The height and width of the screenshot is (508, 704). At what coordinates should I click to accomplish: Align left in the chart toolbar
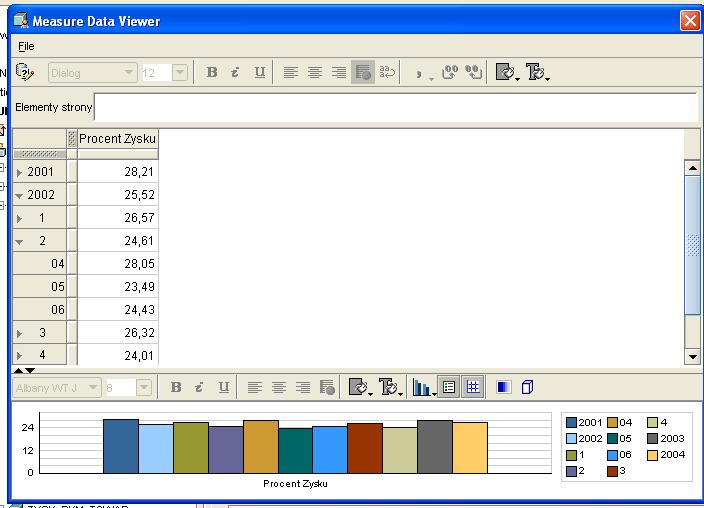[255, 387]
